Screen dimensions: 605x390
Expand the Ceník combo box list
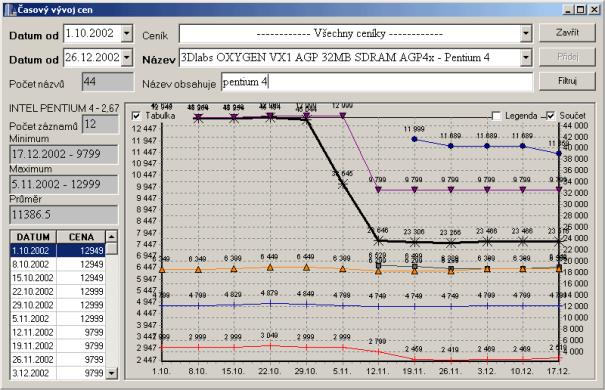tap(526, 34)
